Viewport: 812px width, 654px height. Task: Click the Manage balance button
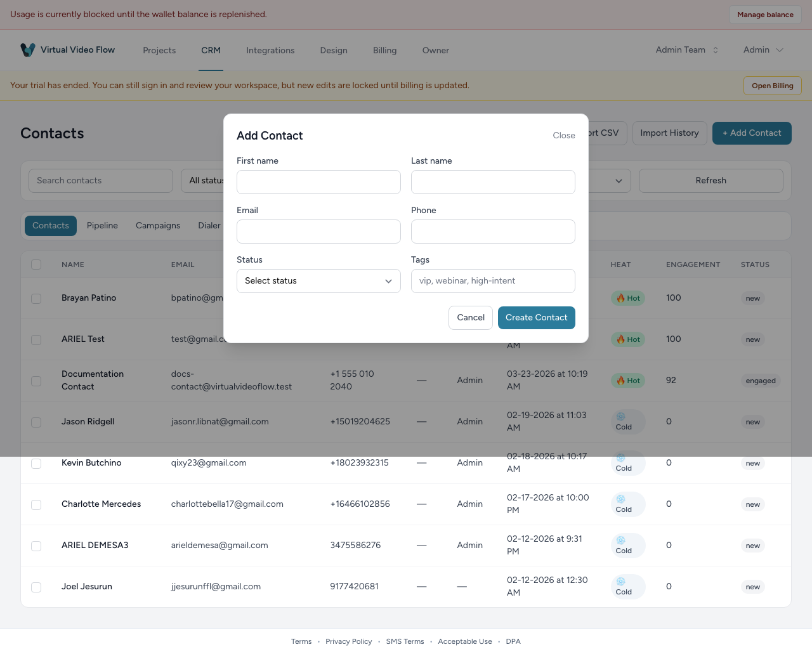tap(765, 15)
